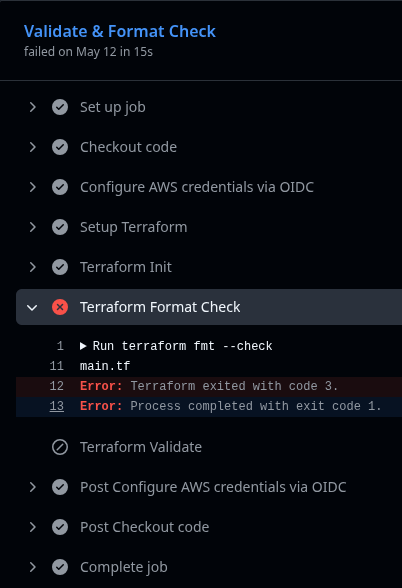This screenshot has width=402, height=588.
Task: Click the skipped icon next to Terraform Validate
Action: click(x=60, y=447)
